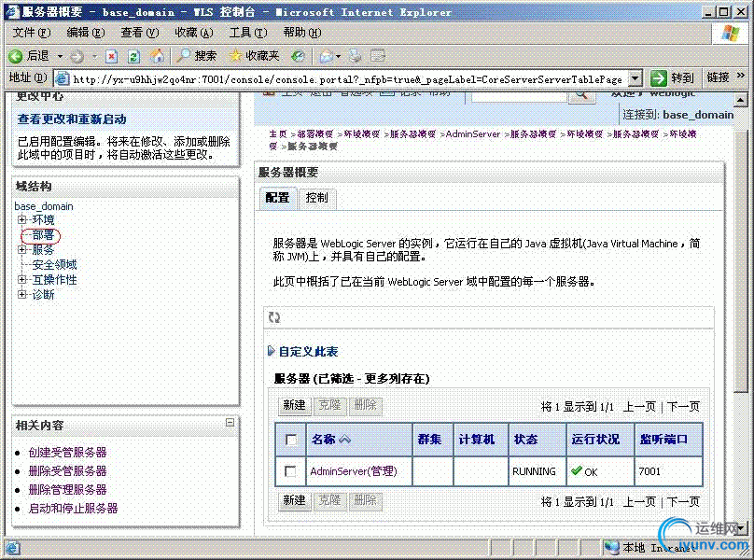The image size is (754, 560).
Task: Click the upper 新建 button
Action: coord(294,406)
